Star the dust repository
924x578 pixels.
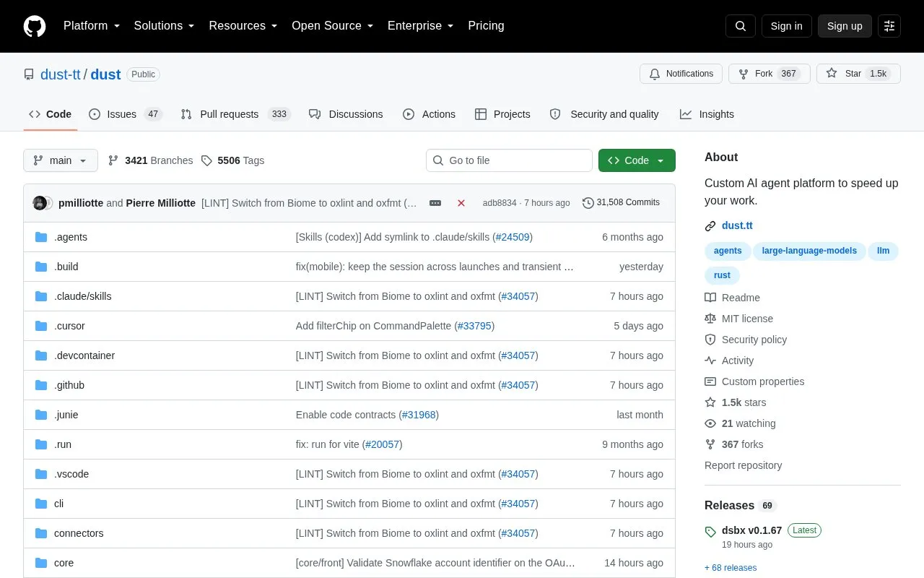click(x=858, y=74)
